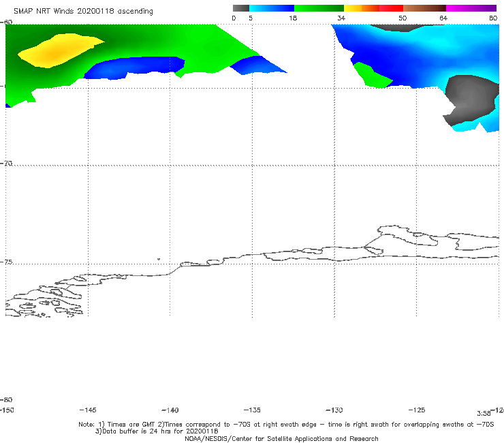Click the color bar label 50
Screen dimensions: 504x443
coord(403,18)
